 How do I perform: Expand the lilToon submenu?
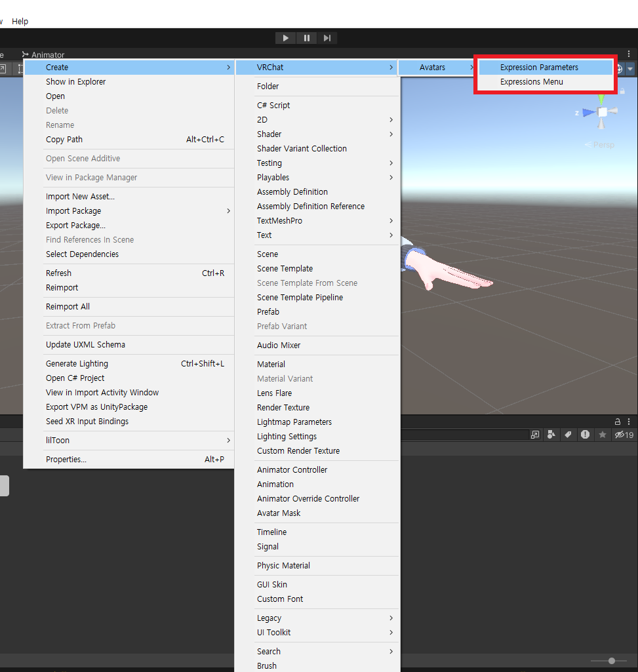[129, 441]
